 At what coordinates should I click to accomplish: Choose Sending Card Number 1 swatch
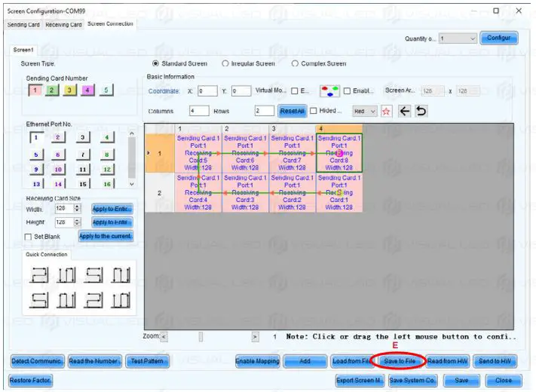click(x=35, y=90)
